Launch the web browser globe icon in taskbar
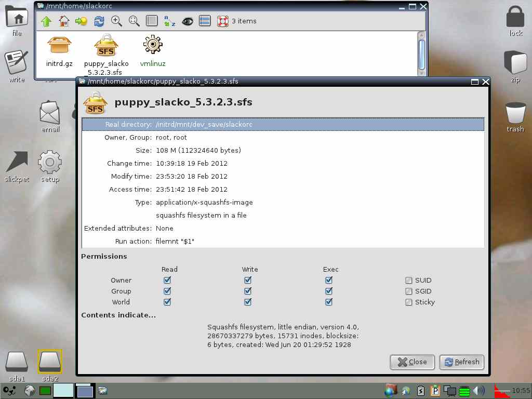Image resolution: width=532 pixels, height=399 pixels. 30,391
